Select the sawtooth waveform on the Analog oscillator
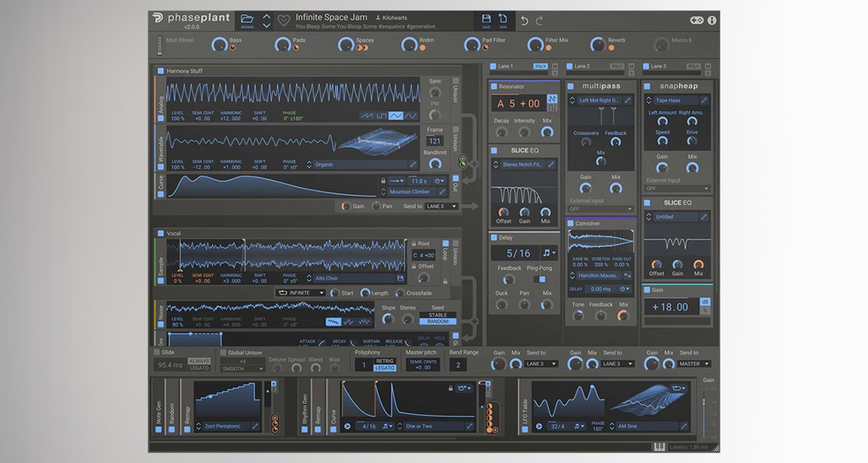Screen dimensions: 868x463 tap(367, 116)
